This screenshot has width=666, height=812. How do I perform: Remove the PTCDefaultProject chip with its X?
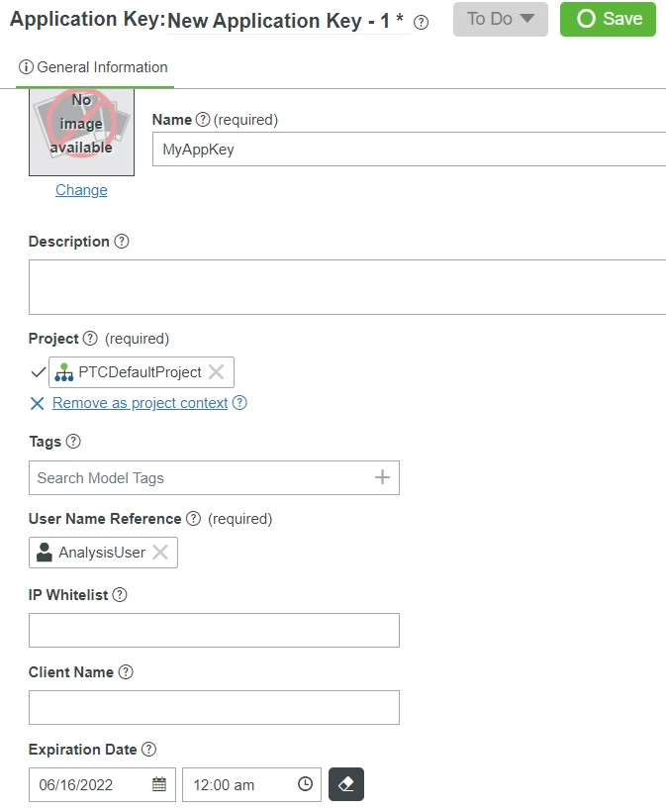218,371
